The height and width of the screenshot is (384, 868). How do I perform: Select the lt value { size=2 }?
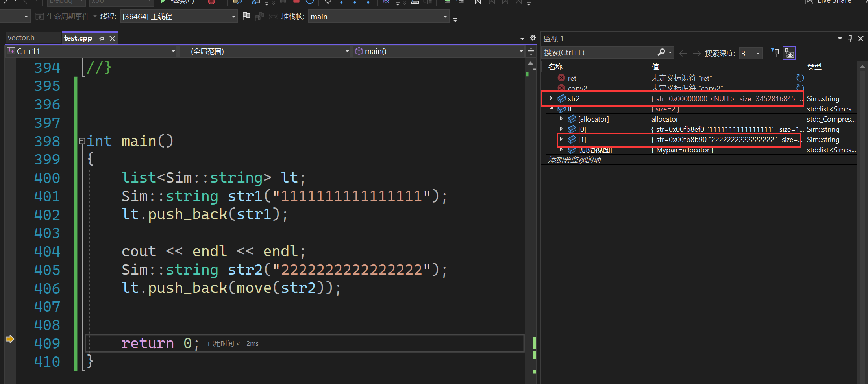tap(666, 109)
